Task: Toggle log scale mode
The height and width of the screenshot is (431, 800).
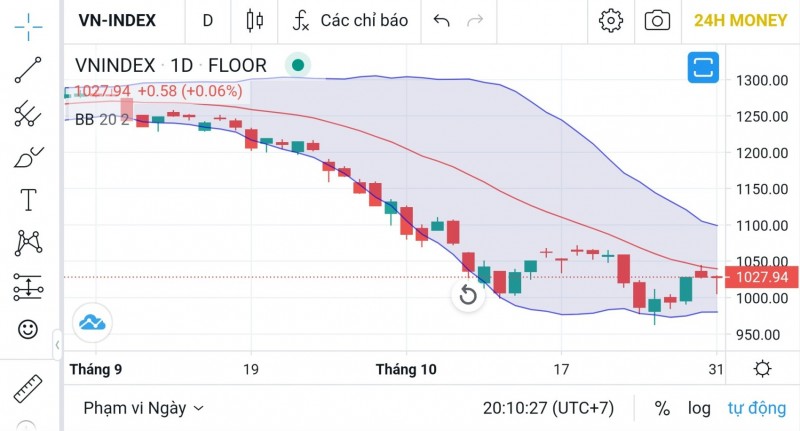Action: tap(699, 408)
